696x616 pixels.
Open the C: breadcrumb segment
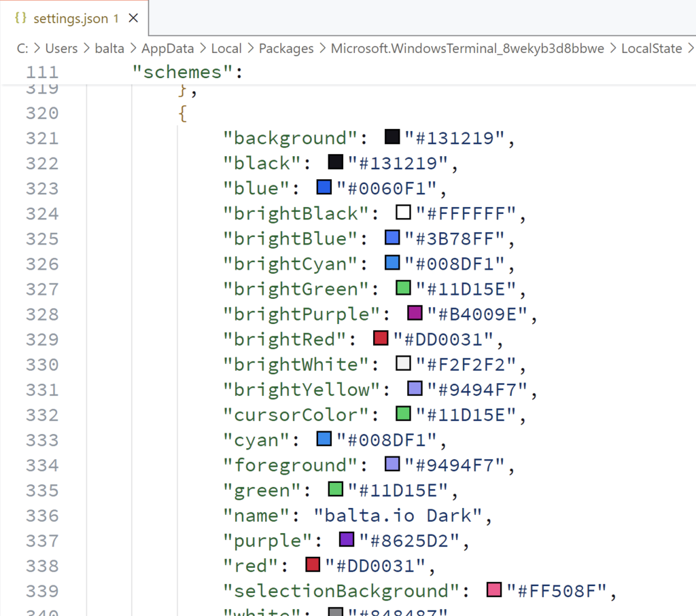22,48
